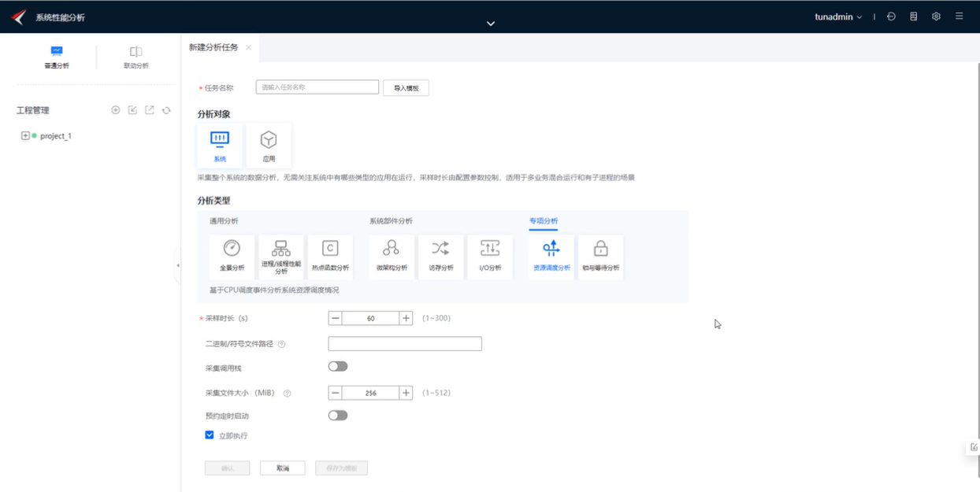Open the settings gear in header

click(936, 17)
